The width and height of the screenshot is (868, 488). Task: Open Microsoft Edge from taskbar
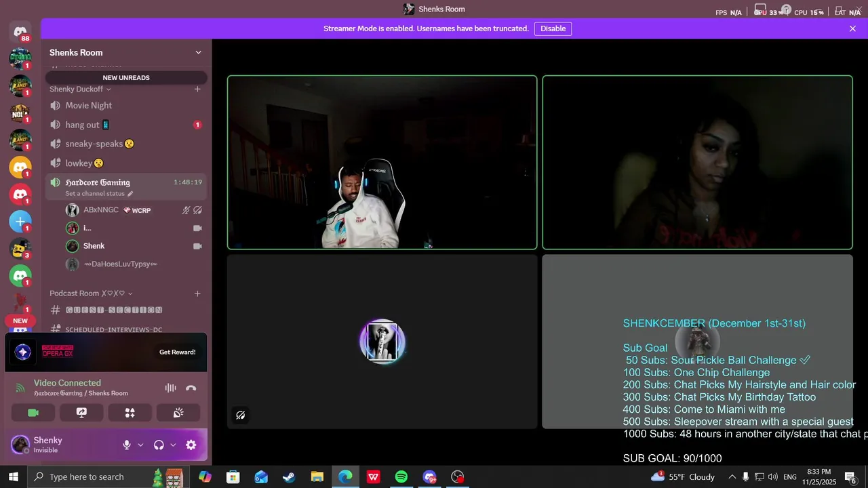(x=345, y=477)
